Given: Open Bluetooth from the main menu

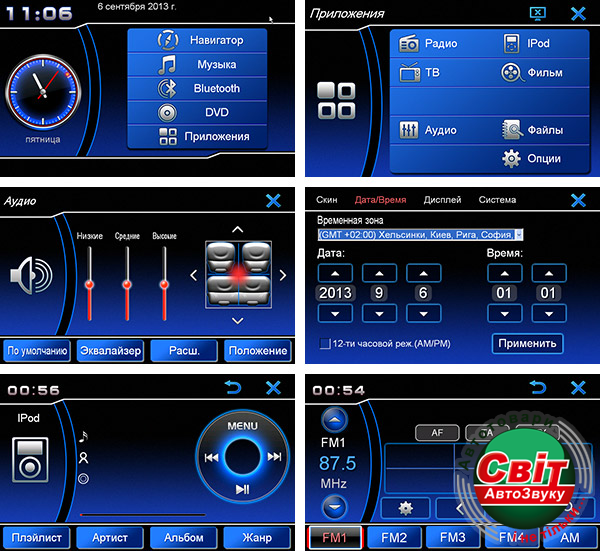Looking at the screenshot, I should (x=197, y=88).
